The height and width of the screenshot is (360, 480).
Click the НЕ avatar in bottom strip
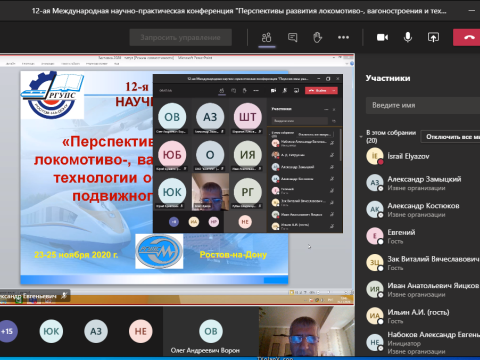[x=141, y=331]
